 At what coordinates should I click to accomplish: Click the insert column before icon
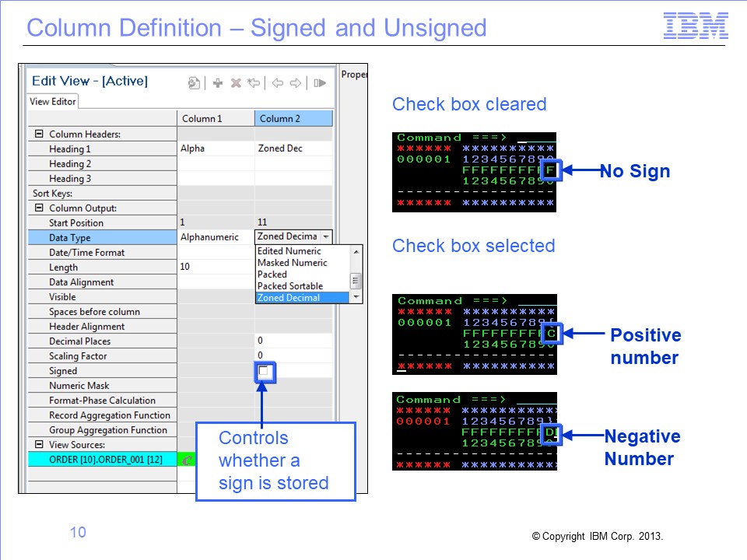point(254,83)
